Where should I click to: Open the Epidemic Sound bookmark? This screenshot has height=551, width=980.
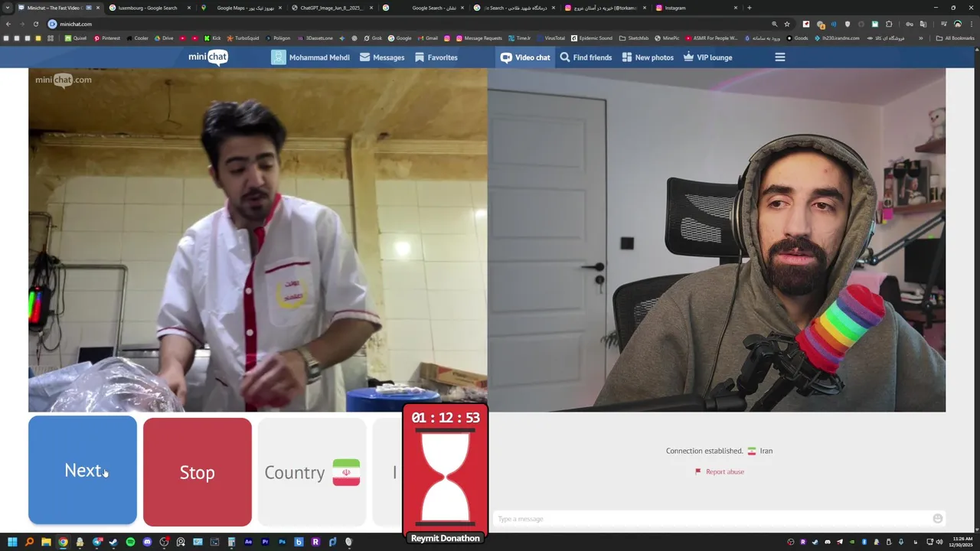[x=591, y=38]
